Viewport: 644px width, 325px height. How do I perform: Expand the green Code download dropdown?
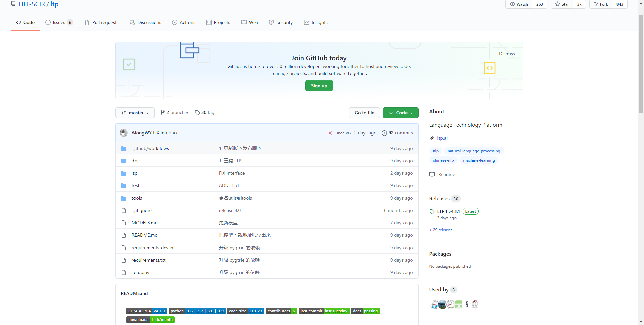[x=400, y=113]
